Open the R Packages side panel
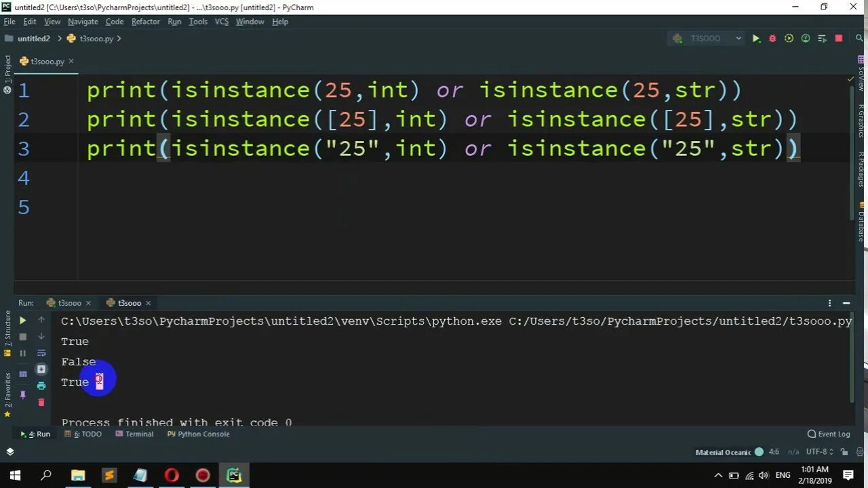868x488 pixels. click(x=861, y=169)
